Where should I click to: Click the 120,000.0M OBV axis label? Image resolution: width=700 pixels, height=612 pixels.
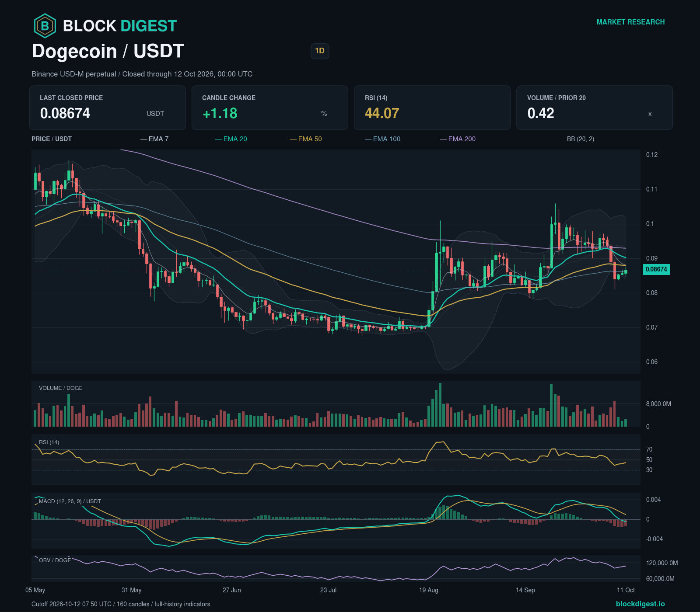(x=662, y=563)
